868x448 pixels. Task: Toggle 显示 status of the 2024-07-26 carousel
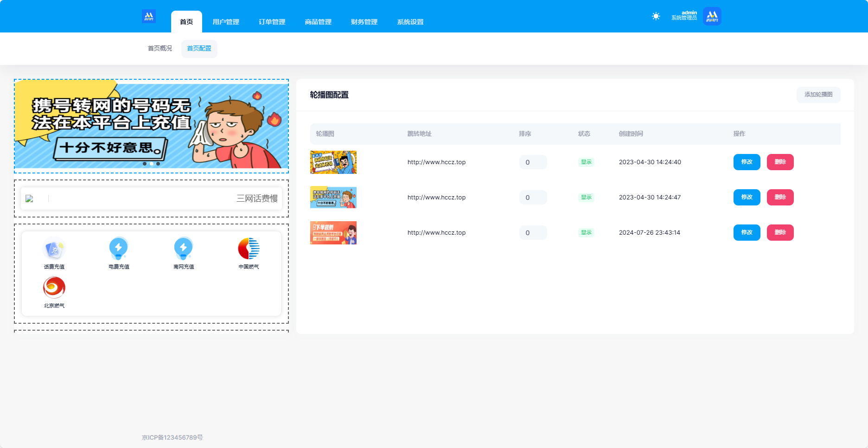tap(586, 233)
